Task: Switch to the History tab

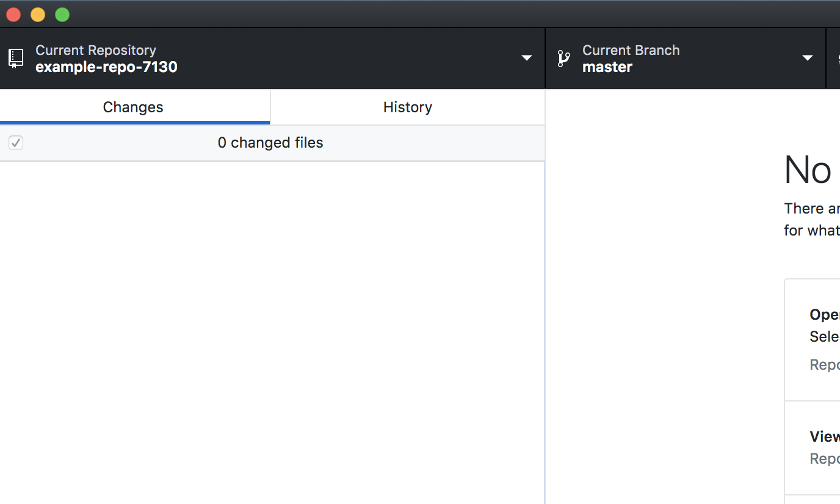Action: tap(407, 107)
